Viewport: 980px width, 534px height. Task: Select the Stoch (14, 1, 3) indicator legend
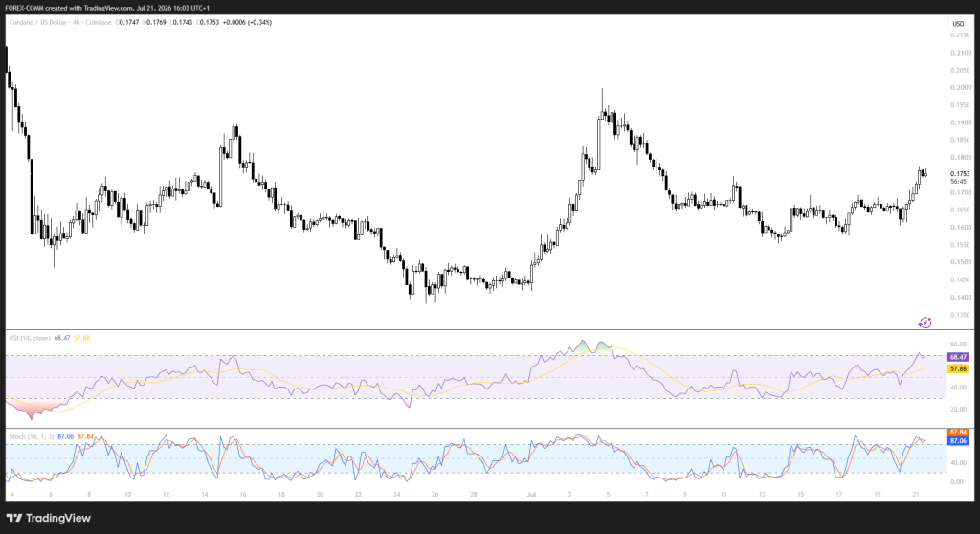click(x=32, y=436)
